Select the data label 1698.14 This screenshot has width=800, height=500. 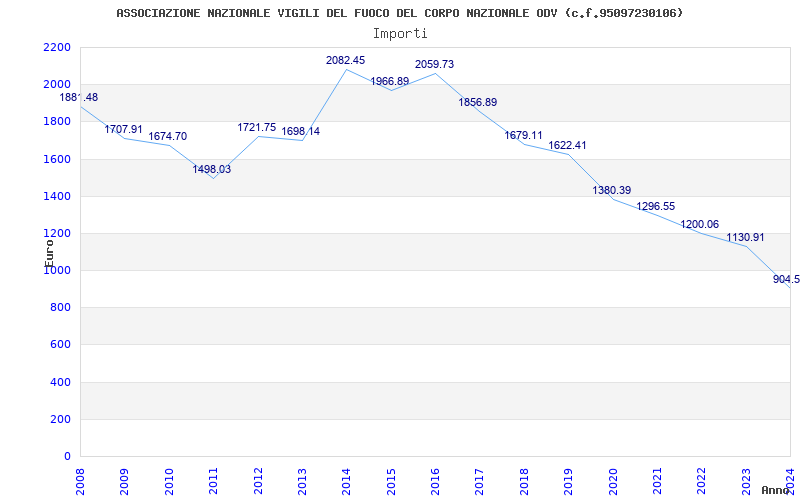click(x=301, y=131)
